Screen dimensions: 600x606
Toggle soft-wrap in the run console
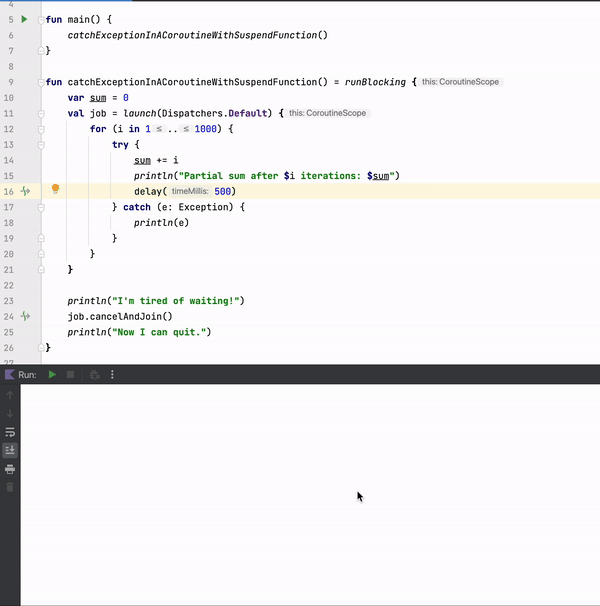(x=10, y=432)
